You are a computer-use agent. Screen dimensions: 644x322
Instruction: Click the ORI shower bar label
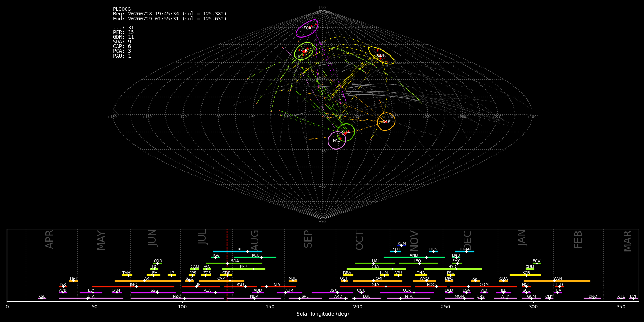[x=379, y=279]
